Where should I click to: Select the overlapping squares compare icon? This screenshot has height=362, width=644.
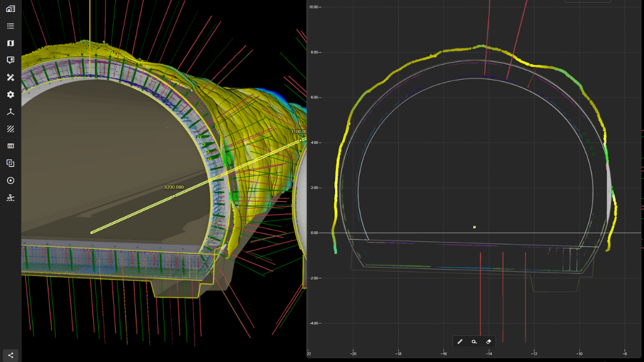(10, 163)
